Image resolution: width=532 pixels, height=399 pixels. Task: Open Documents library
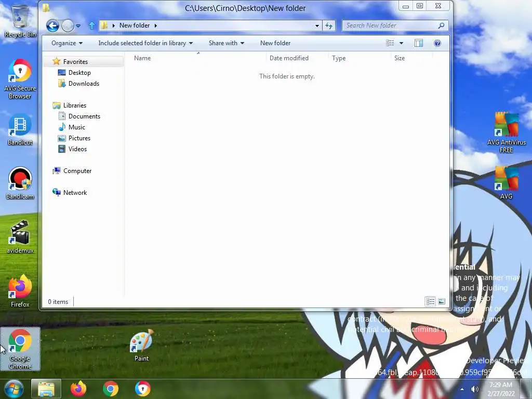[x=84, y=116]
